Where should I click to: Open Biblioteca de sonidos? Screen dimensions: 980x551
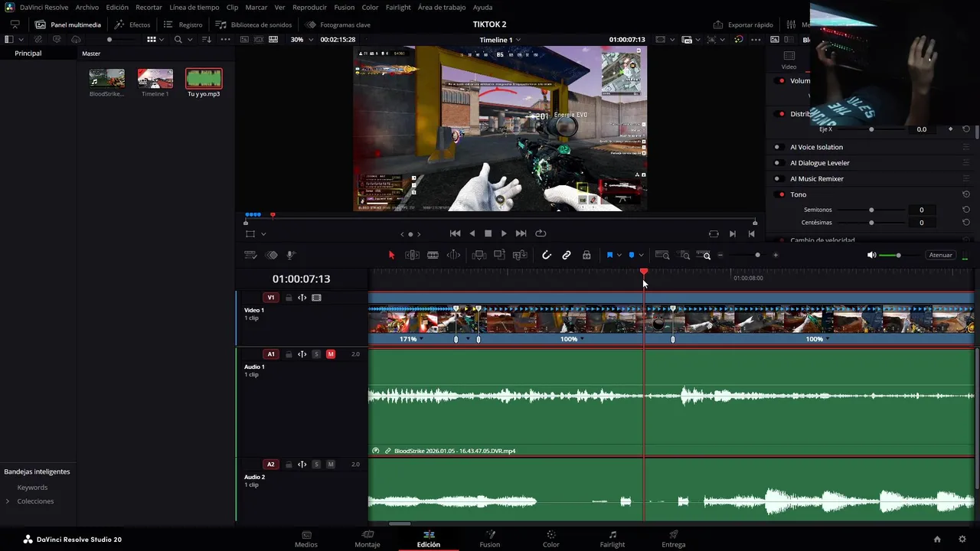tap(253, 24)
